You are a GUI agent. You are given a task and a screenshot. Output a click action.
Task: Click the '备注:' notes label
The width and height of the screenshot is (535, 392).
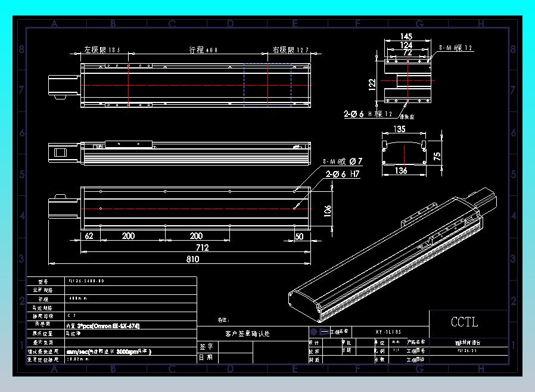(224, 320)
